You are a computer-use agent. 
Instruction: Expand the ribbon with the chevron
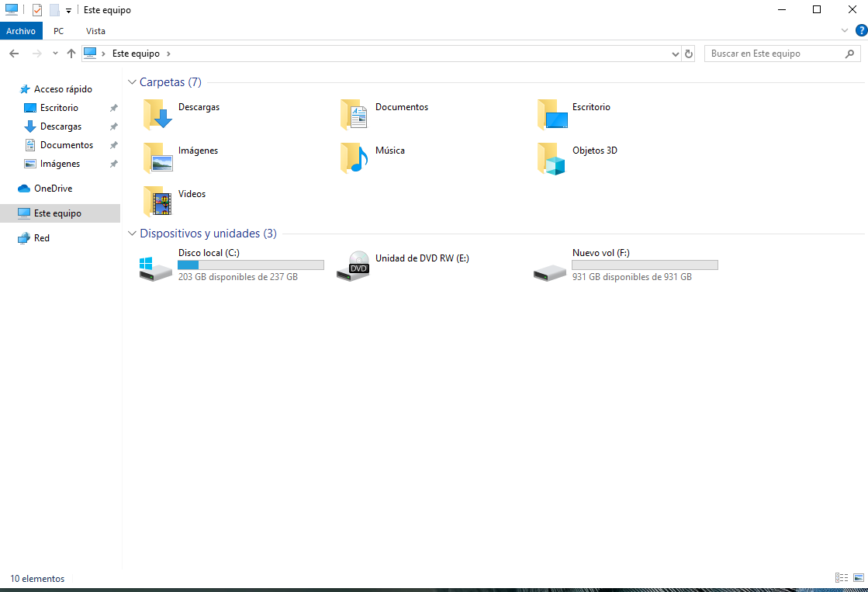[x=846, y=30]
